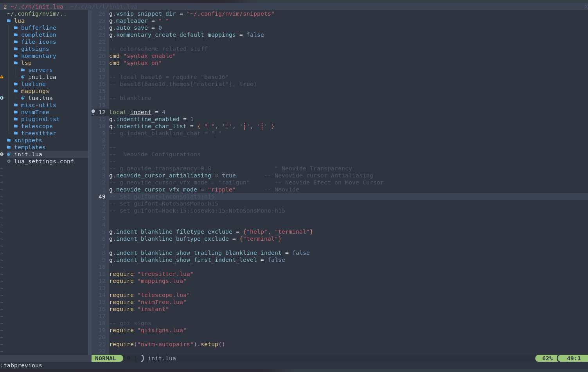This screenshot has height=372, width=588.
Task: Click the info diagnostic icon beside lua.lua
Action: (3, 98)
